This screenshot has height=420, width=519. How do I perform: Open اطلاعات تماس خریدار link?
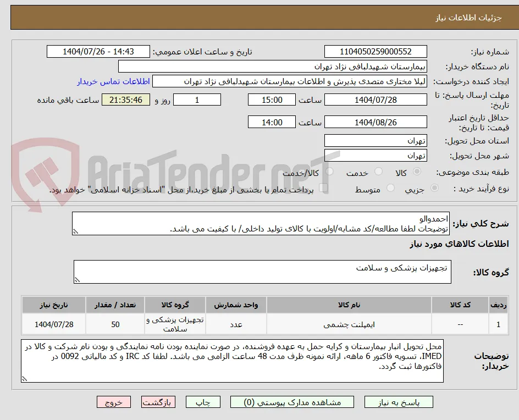113,81
